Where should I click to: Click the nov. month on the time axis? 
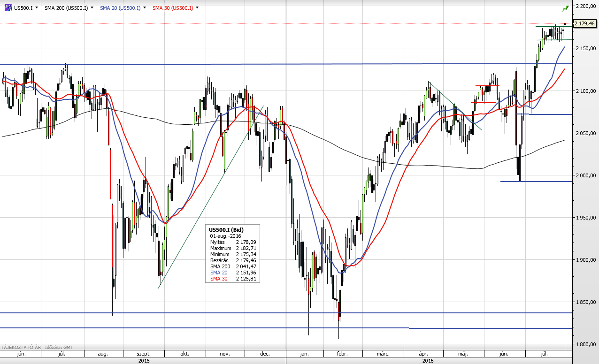click(224, 354)
